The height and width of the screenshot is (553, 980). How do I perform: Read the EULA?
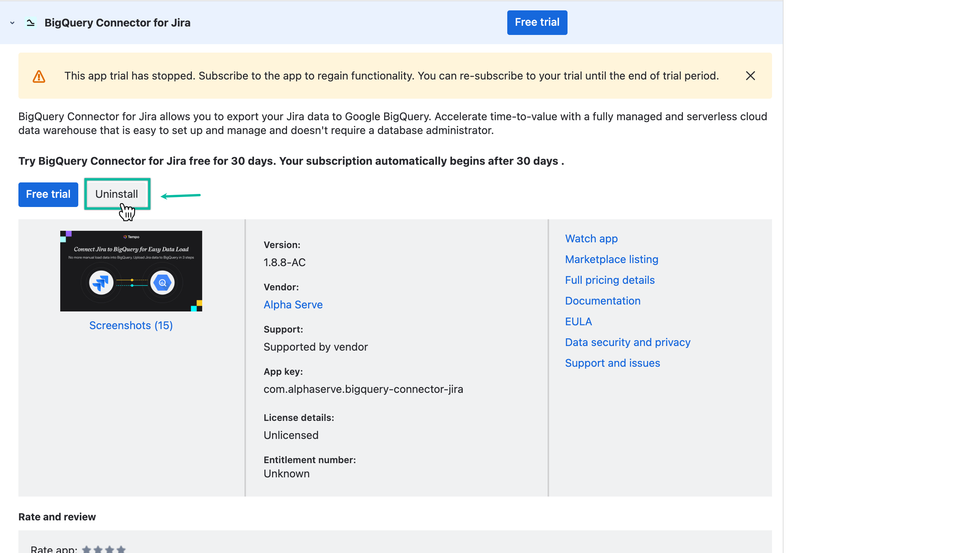pyautogui.click(x=578, y=321)
